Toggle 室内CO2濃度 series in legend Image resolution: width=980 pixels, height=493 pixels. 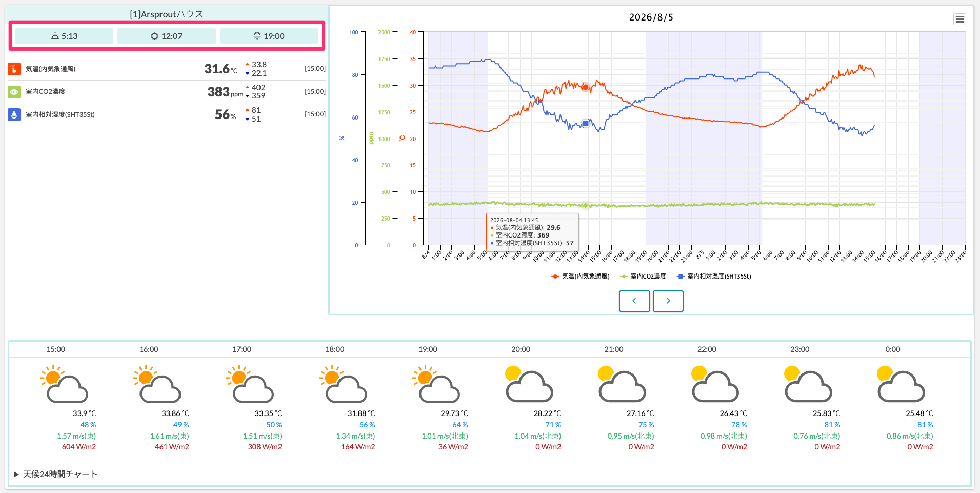pyautogui.click(x=643, y=277)
